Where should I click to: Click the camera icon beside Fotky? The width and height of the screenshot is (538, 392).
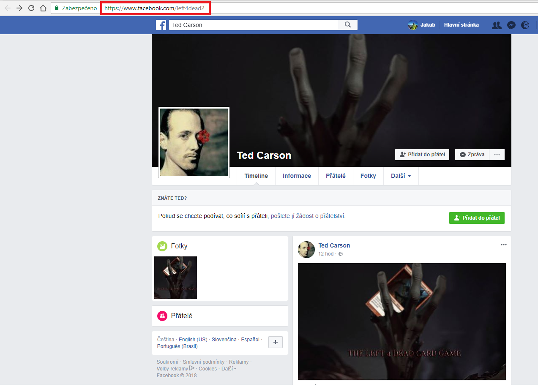162,246
